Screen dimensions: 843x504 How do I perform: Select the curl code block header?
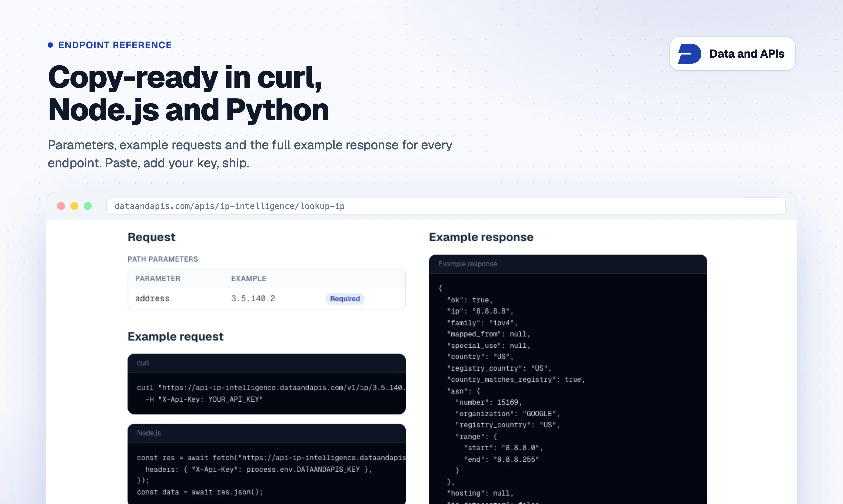tap(267, 363)
